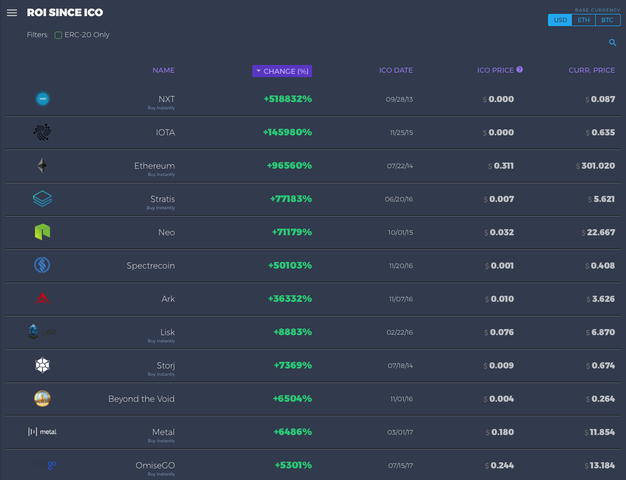Open the Storj coin name

click(x=166, y=365)
